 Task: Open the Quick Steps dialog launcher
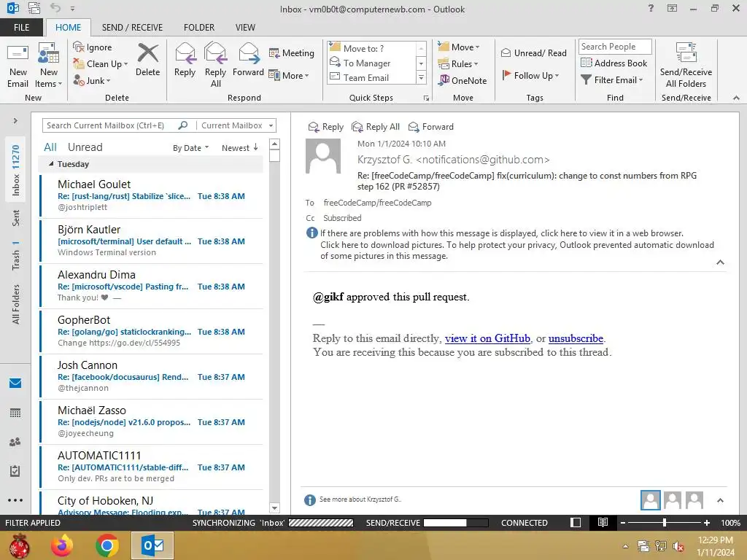click(x=426, y=98)
